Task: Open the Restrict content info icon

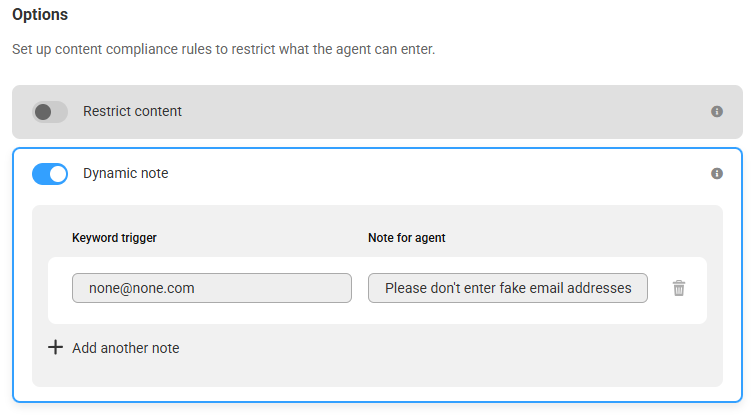Action: [716, 112]
